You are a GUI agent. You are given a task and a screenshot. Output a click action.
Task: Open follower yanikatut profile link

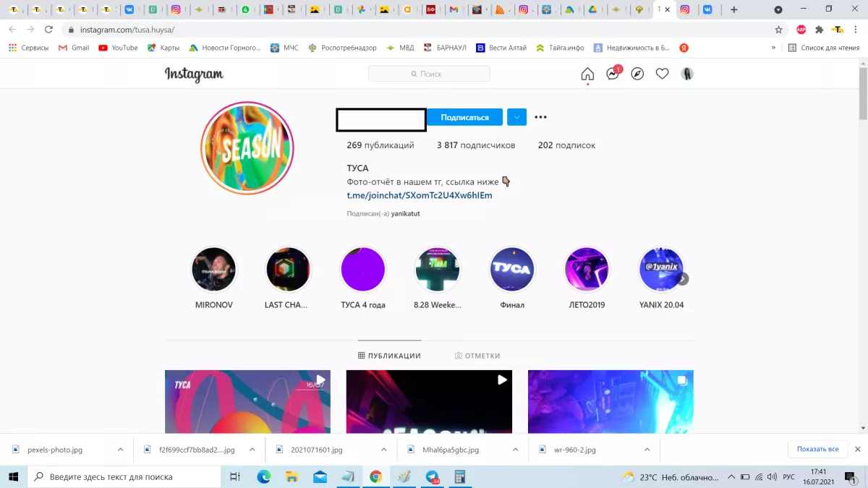(x=406, y=214)
